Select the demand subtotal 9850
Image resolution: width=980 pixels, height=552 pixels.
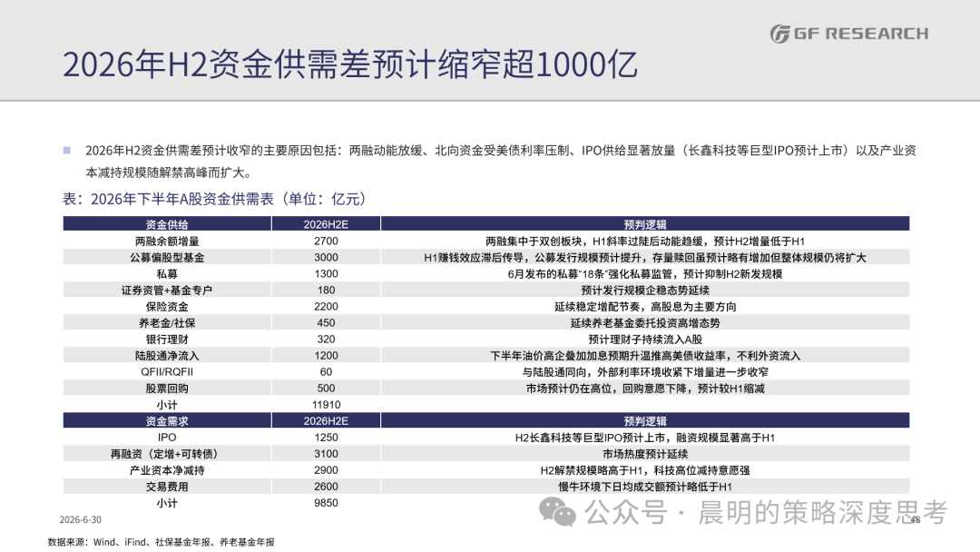[326, 503]
